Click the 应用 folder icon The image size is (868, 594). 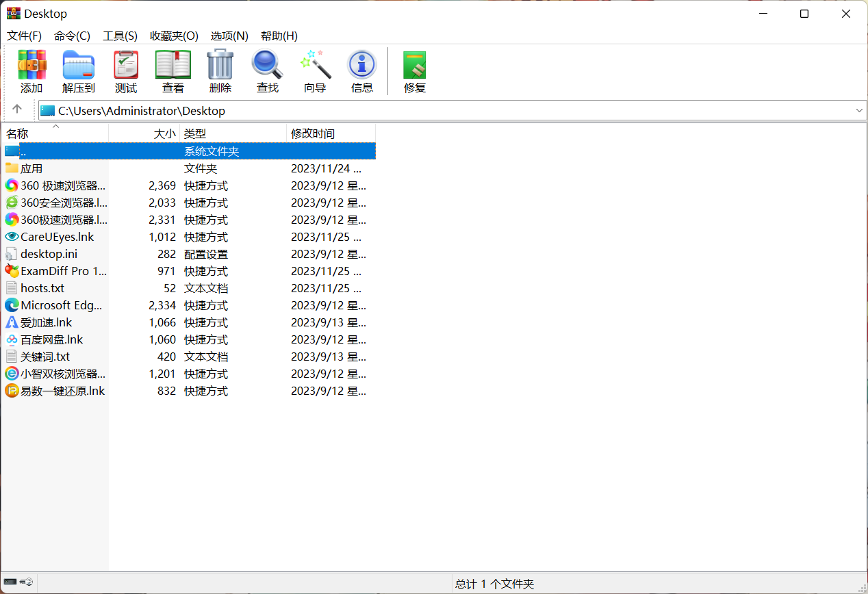point(12,168)
